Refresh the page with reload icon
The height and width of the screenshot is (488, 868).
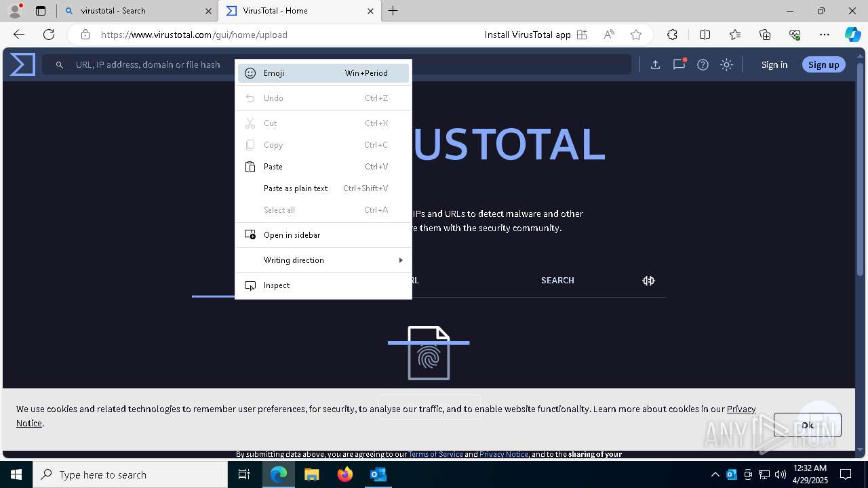pyautogui.click(x=49, y=35)
